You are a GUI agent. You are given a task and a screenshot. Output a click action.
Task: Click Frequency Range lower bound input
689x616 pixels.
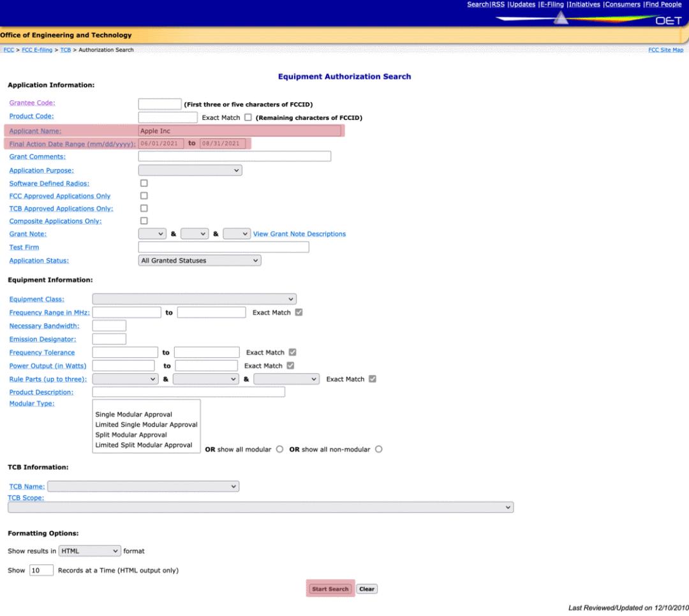(126, 312)
